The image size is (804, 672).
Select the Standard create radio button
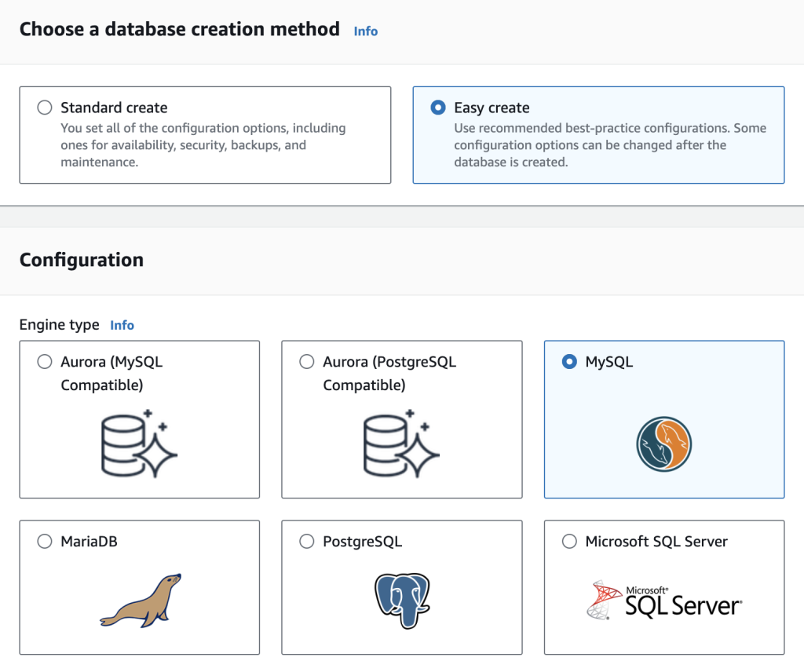click(45, 107)
